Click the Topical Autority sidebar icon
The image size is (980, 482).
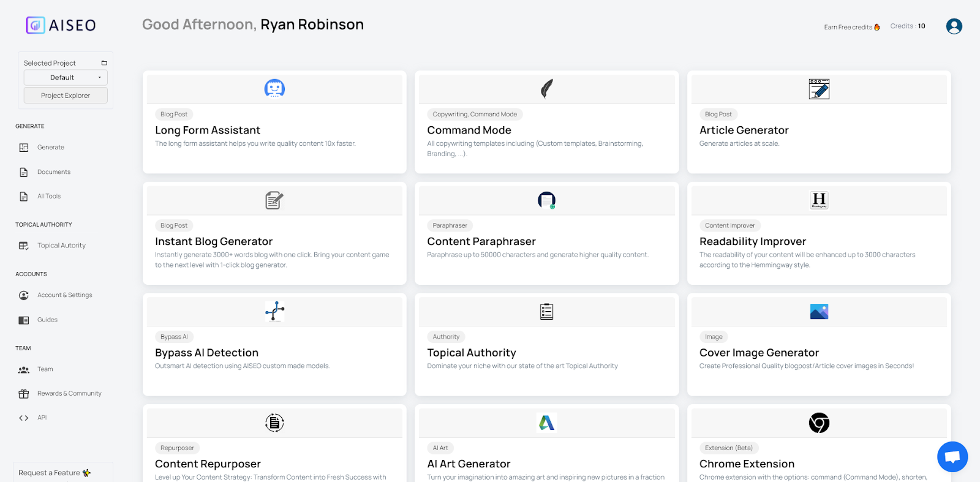tap(24, 246)
